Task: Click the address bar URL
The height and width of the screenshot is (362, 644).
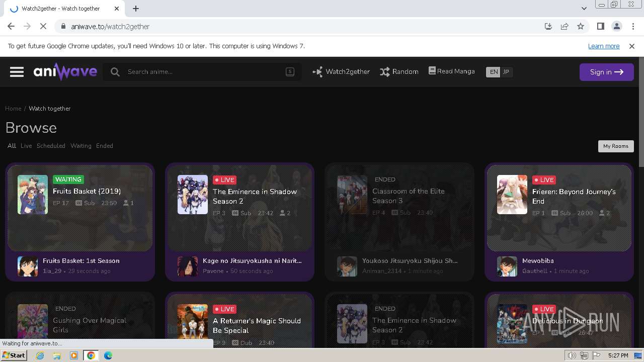Action: (110, 27)
